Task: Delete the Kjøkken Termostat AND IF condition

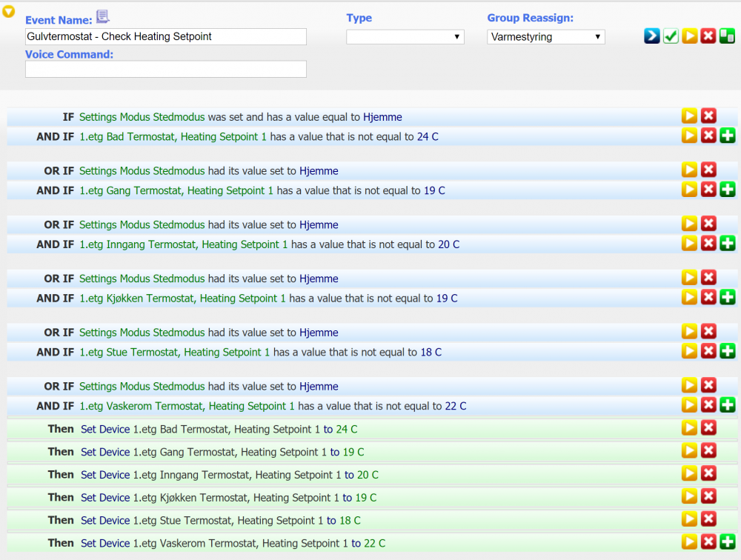Action: (708, 298)
